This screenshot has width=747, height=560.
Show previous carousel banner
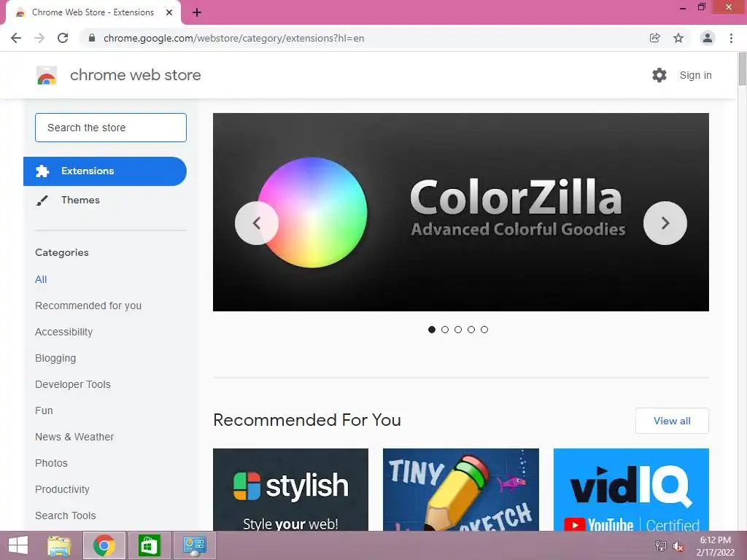tap(257, 223)
